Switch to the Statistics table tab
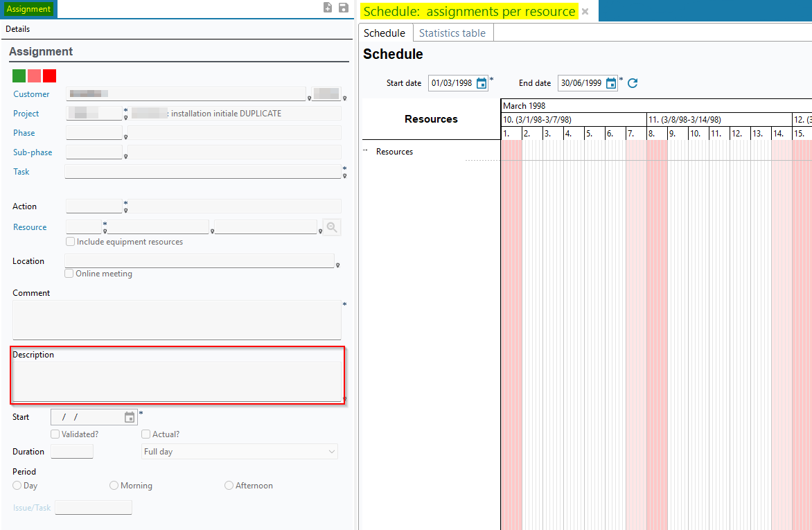Image resolution: width=812 pixels, height=530 pixels. pos(452,33)
